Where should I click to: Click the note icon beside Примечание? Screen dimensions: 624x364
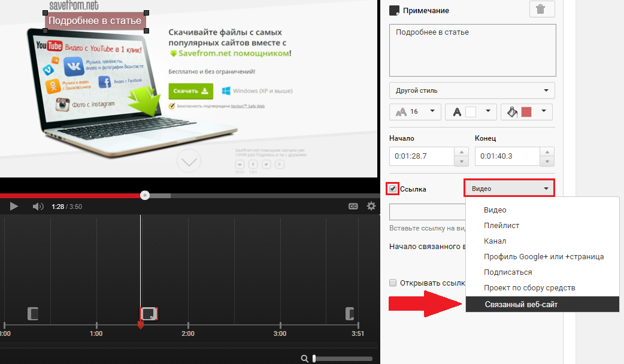(394, 10)
